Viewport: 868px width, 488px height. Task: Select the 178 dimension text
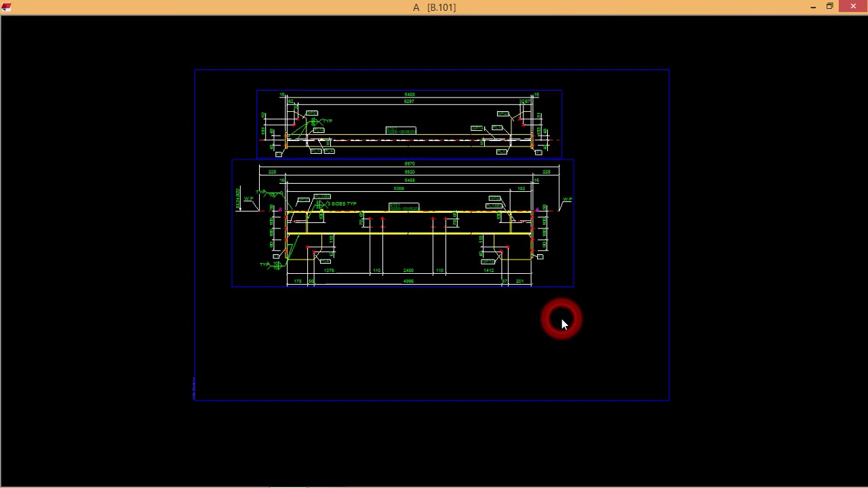pos(298,281)
